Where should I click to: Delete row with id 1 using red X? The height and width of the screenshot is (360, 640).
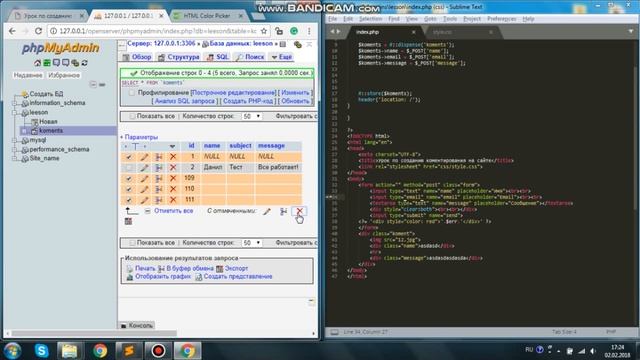click(x=173, y=157)
